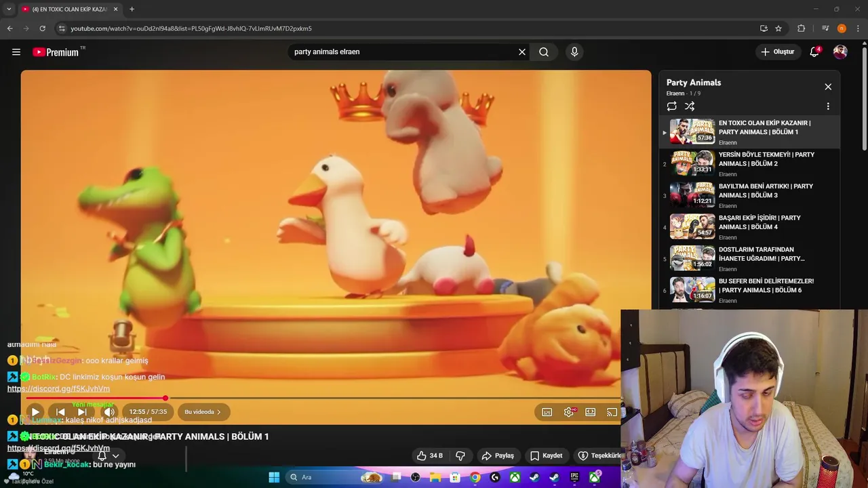Screen dimensions: 868x488
Task: Go back with browser back arrow
Action: point(9,28)
